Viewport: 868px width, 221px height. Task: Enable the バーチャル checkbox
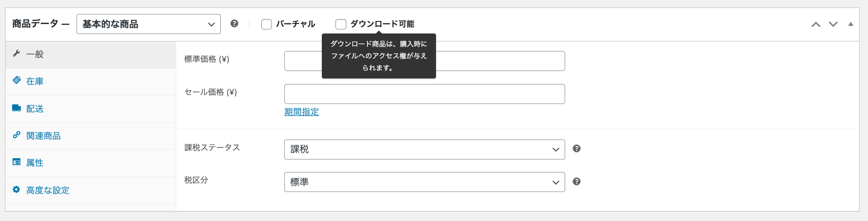pyautogui.click(x=267, y=24)
